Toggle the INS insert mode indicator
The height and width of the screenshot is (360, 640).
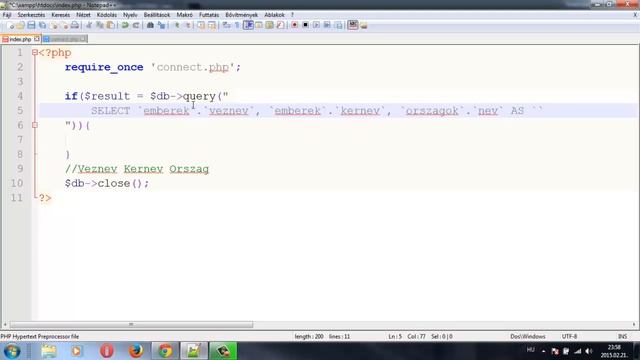622,336
